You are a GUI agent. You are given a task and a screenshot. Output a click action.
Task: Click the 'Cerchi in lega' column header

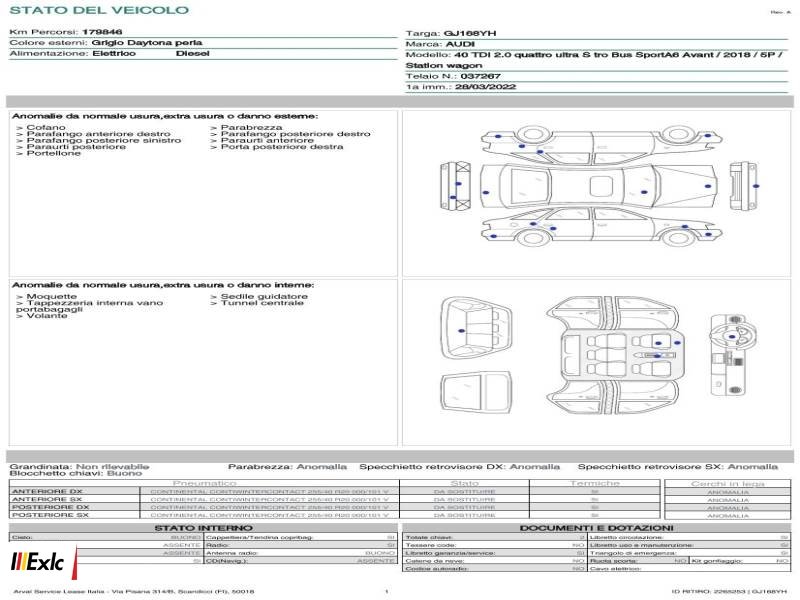click(x=728, y=483)
